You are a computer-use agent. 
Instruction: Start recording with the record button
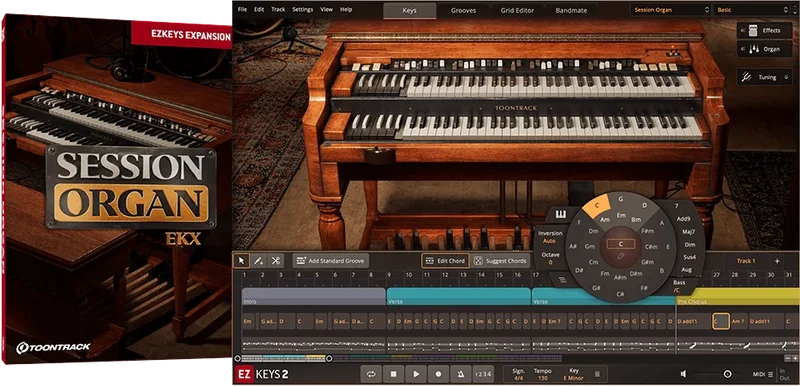coord(438,374)
